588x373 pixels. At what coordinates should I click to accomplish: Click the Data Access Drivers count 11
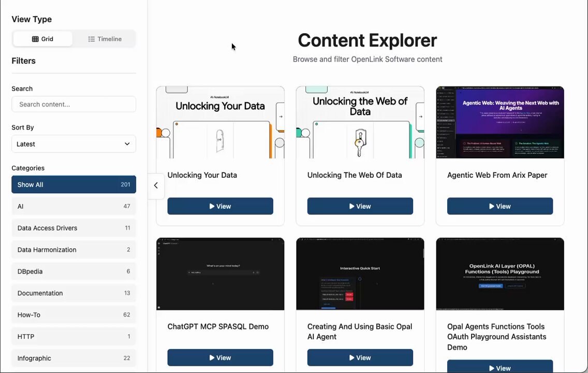pyautogui.click(x=127, y=228)
